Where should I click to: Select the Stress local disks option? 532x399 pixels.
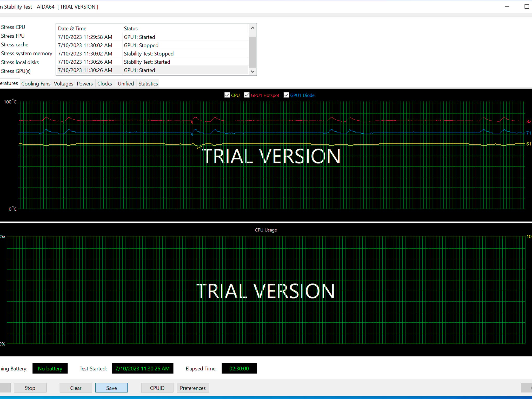pos(20,62)
